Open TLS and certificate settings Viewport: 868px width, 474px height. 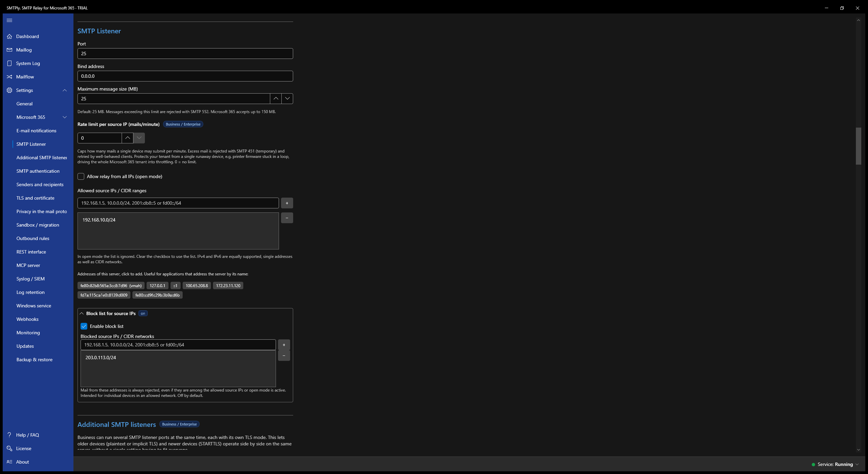[x=35, y=198]
